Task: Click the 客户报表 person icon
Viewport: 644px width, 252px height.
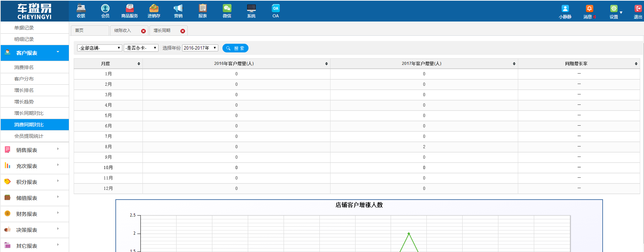Action: tap(7, 52)
